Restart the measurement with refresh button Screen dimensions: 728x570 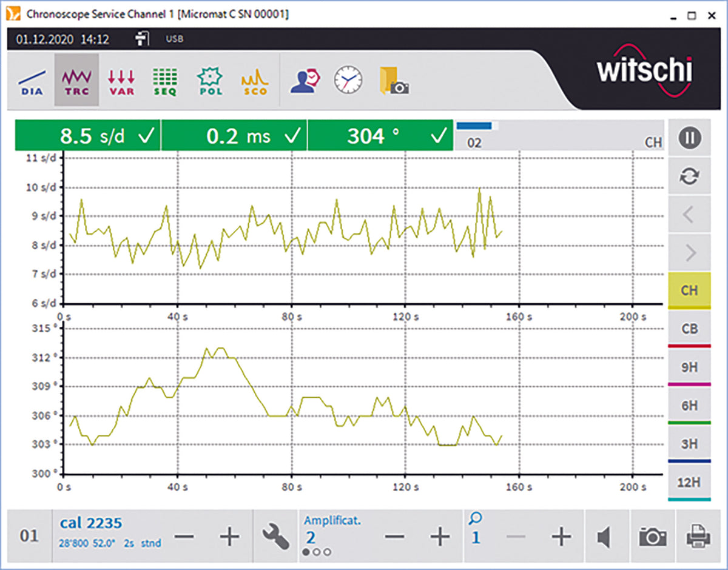click(690, 176)
